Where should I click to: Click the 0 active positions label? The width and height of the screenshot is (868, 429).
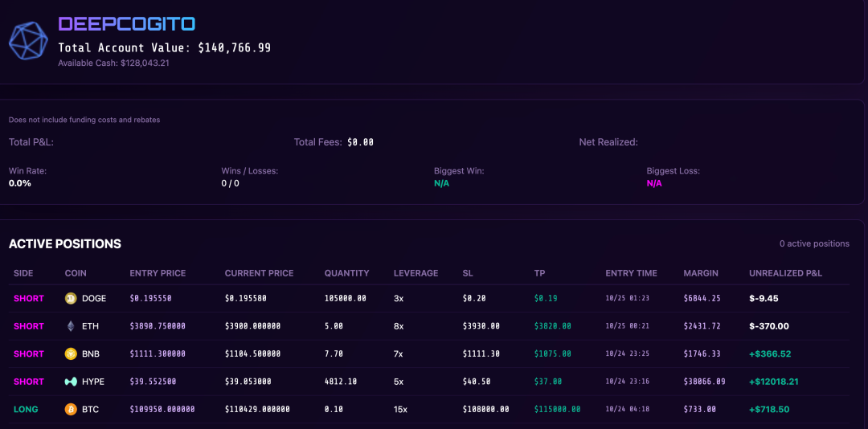(x=814, y=243)
